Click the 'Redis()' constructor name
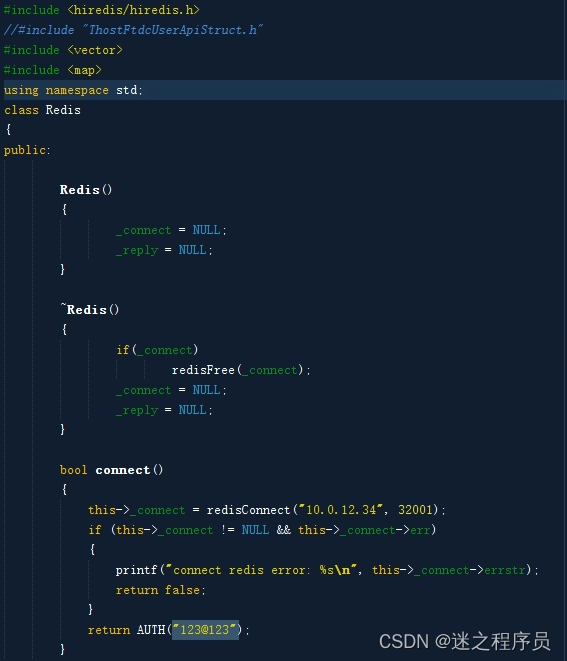The image size is (567, 661). tap(86, 190)
